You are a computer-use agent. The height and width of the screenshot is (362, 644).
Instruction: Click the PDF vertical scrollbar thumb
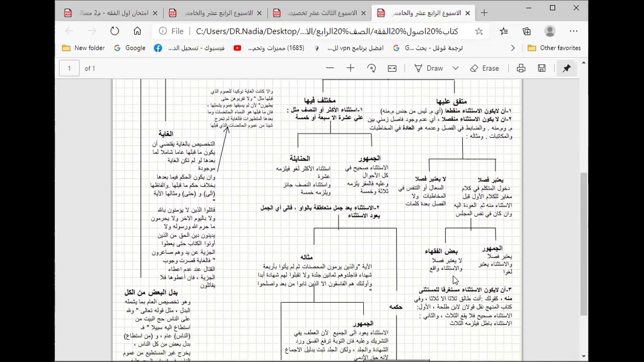[x=584, y=244]
